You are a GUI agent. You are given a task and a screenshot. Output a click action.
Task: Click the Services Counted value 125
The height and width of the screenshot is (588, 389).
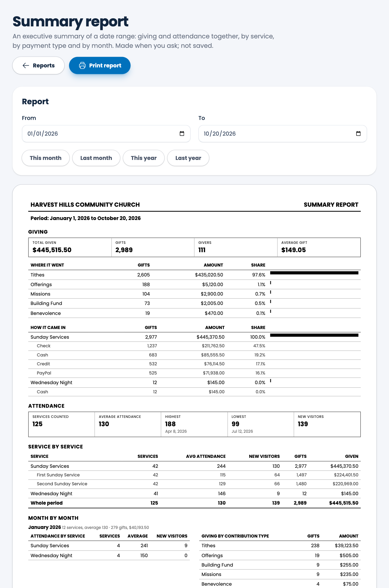(x=37, y=424)
